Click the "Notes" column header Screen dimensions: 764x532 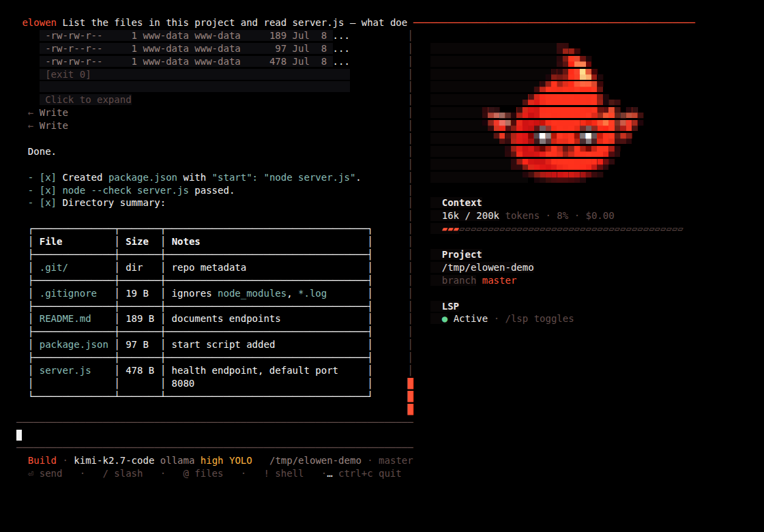[186, 241]
